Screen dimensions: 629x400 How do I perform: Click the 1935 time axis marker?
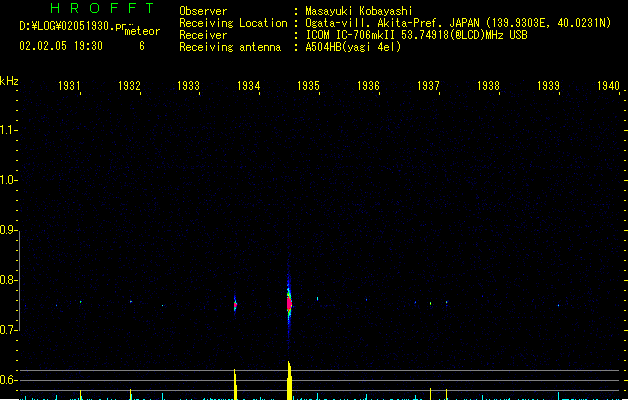click(308, 86)
